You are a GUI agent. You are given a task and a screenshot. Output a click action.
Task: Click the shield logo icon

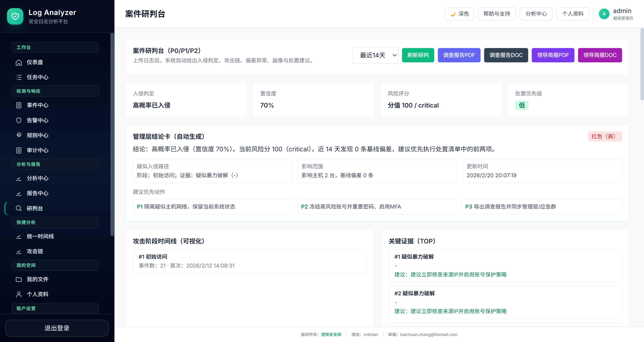click(15, 16)
